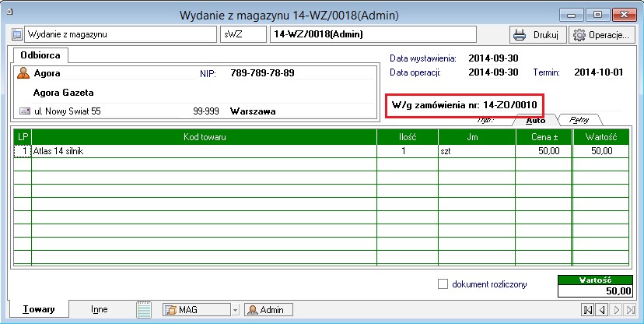The image size is (644, 324).
Task: Switch to the Inne tab
Action: 99,309
